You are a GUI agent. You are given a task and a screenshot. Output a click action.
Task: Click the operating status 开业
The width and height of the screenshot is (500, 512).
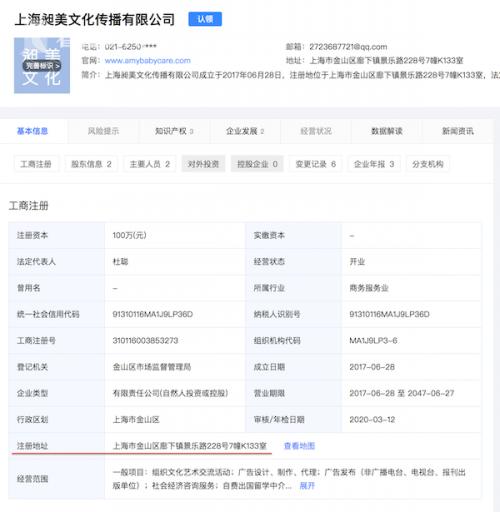point(357,262)
